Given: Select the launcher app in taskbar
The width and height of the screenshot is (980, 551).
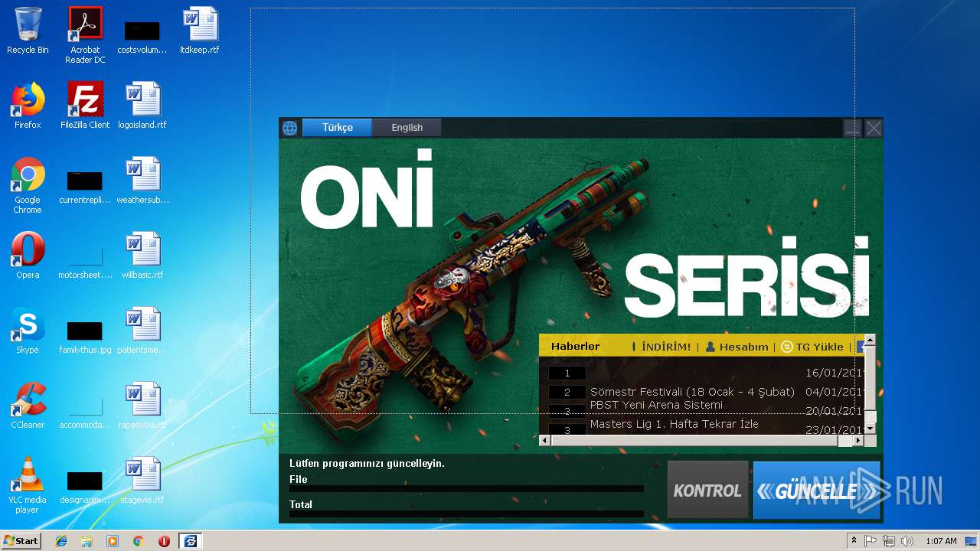Looking at the screenshot, I should 190,541.
